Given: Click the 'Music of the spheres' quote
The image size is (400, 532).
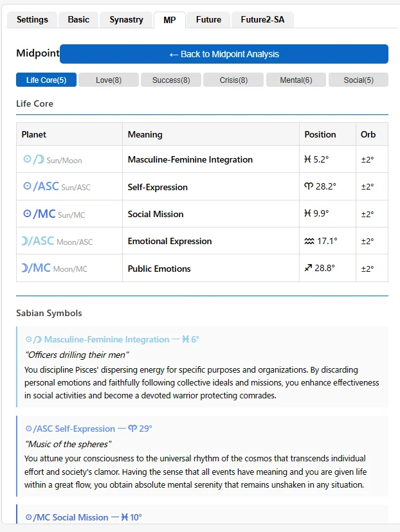Looking at the screenshot, I should pyautogui.click(x=68, y=444).
